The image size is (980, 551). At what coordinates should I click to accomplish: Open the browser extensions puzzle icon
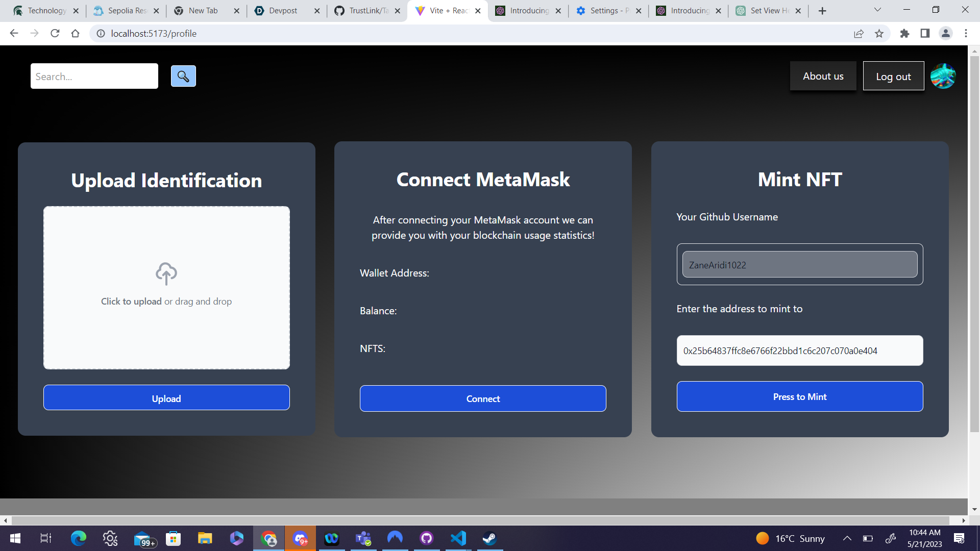pos(904,34)
